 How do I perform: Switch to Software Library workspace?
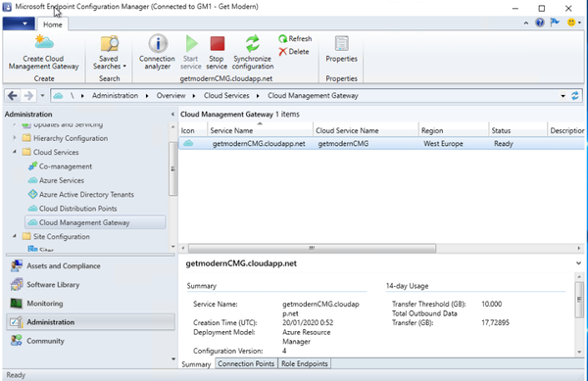(x=90, y=284)
